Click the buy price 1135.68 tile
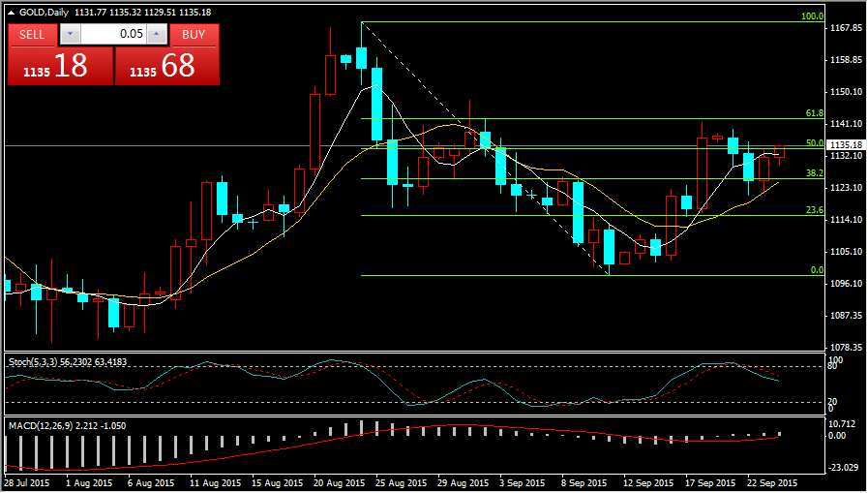 [167, 66]
